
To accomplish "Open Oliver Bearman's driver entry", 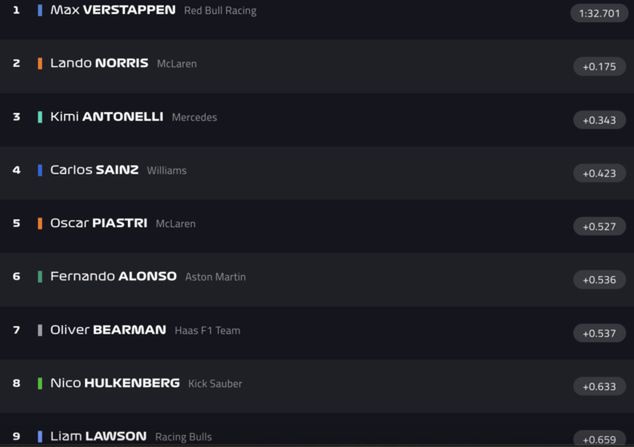I will click(108, 330).
